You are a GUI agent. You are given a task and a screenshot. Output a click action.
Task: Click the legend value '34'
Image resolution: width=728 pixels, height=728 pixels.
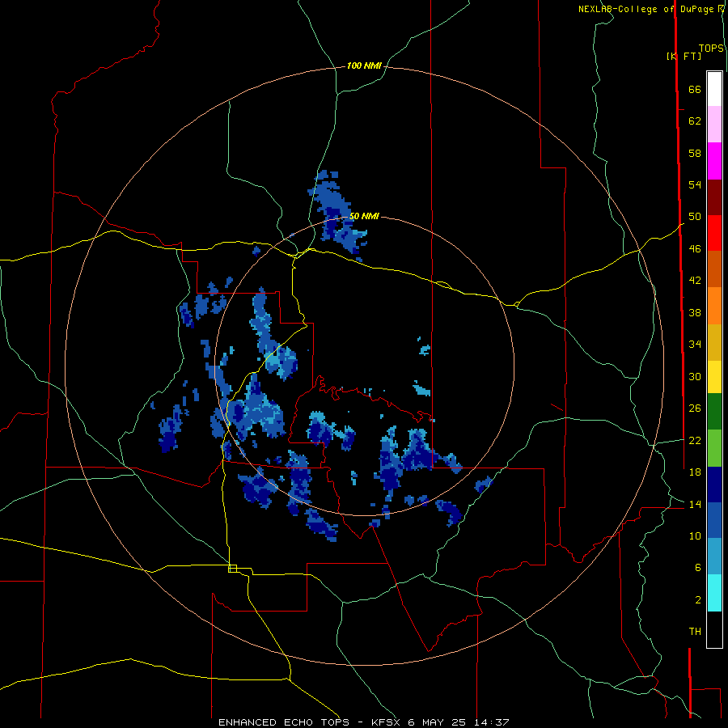click(695, 345)
